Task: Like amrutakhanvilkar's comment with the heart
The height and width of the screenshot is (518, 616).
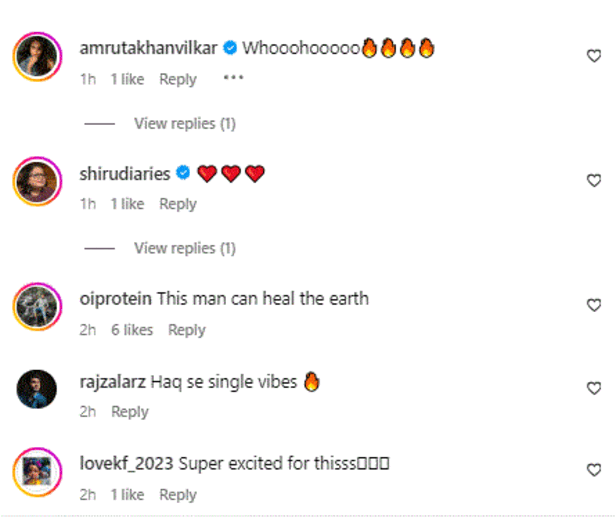Action: [594, 57]
